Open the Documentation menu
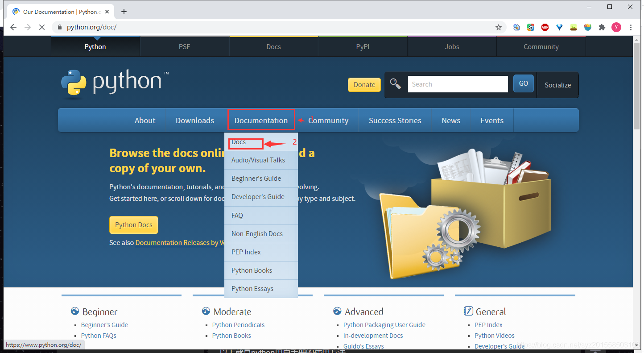644x353 pixels. (x=261, y=120)
